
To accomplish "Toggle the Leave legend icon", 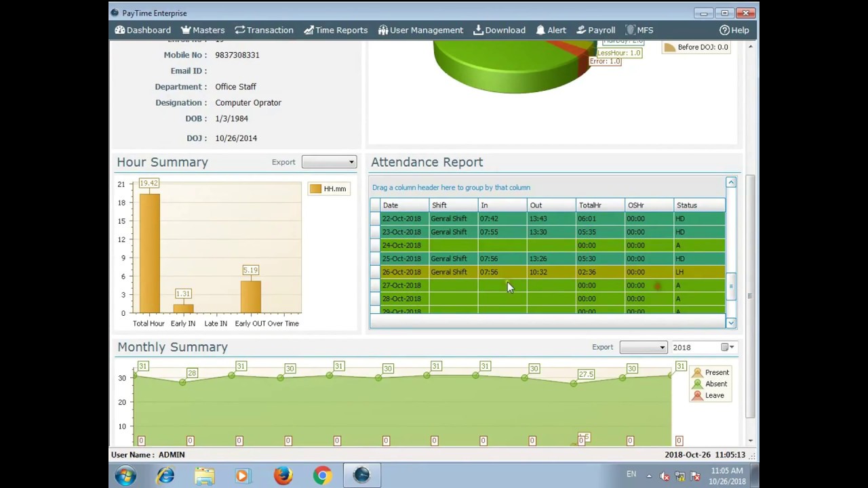I will point(697,395).
